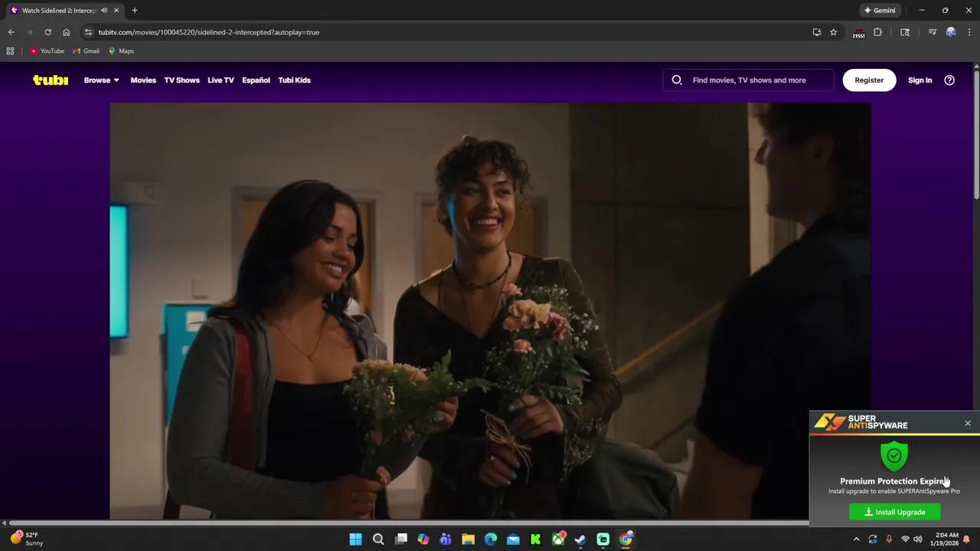Image resolution: width=980 pixels, height=551 pixels.
Task: Click the Premium Protection Expired text
Action: 894,481
